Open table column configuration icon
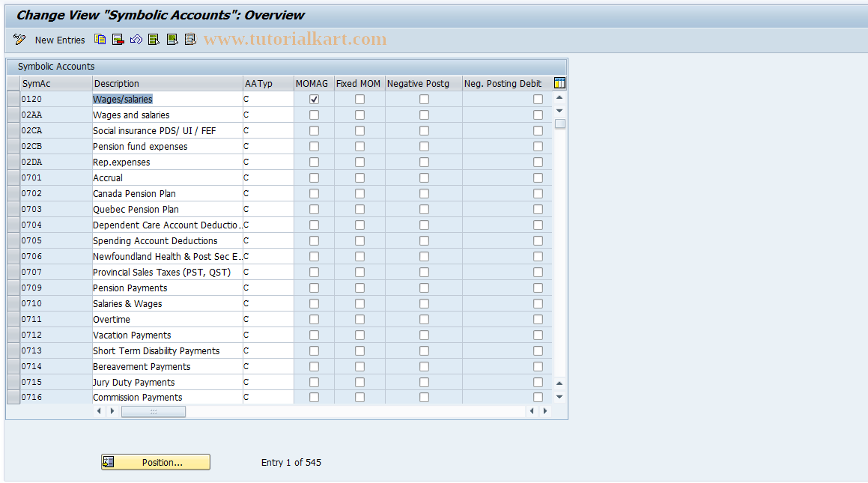 pos(559,83)
